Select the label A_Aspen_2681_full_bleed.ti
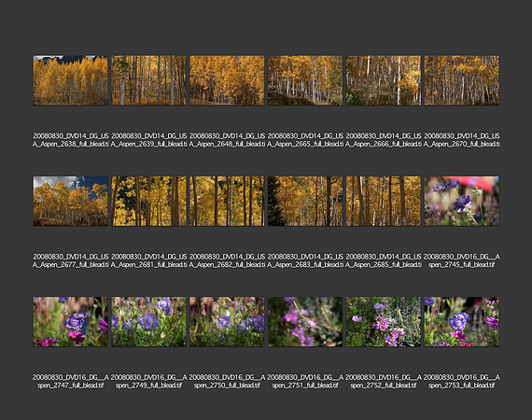This screenshot has height=420, width=532. (149, 265)
